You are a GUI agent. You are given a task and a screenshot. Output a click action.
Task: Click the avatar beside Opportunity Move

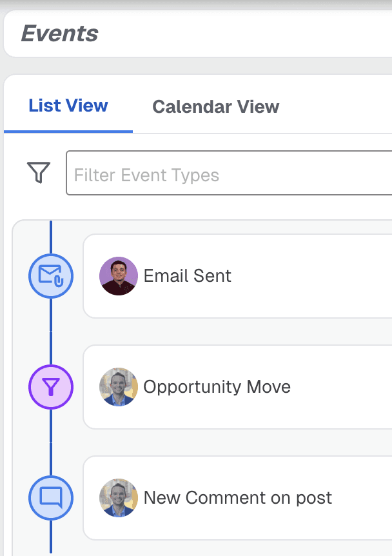pos(119,387)
